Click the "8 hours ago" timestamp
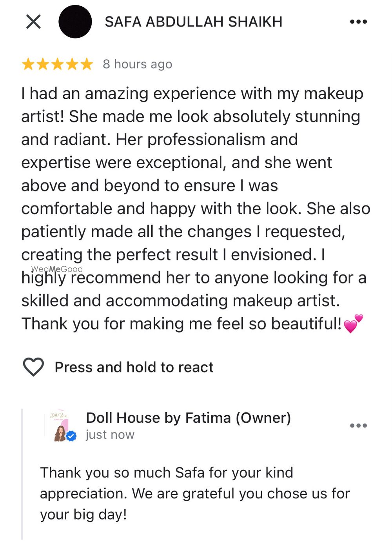392x549 pixels. (137, 64)
